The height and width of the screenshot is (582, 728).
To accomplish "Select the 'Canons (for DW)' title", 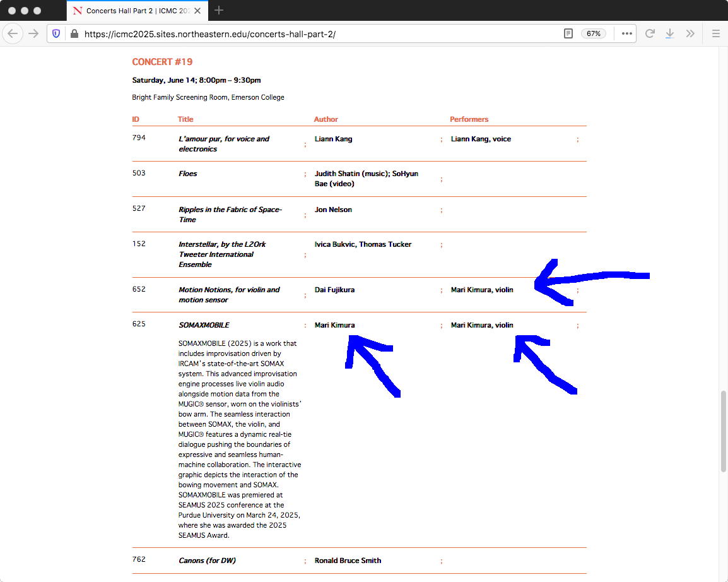I will pos(207,561).
